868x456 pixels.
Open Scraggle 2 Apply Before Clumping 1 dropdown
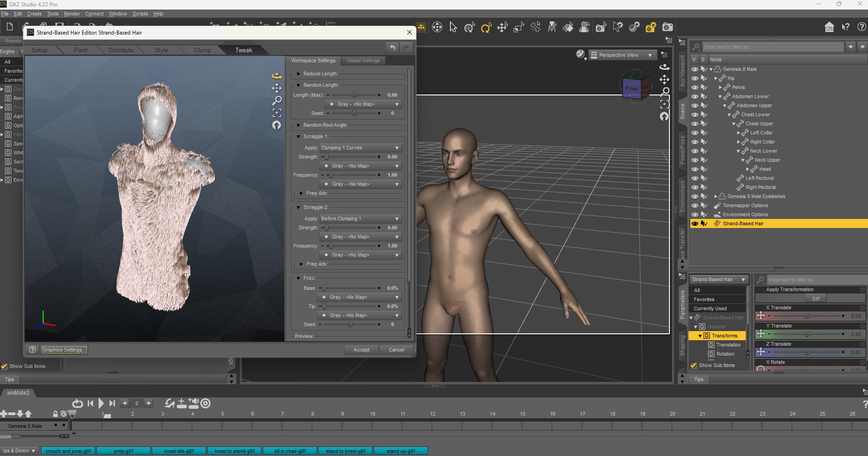360,218
